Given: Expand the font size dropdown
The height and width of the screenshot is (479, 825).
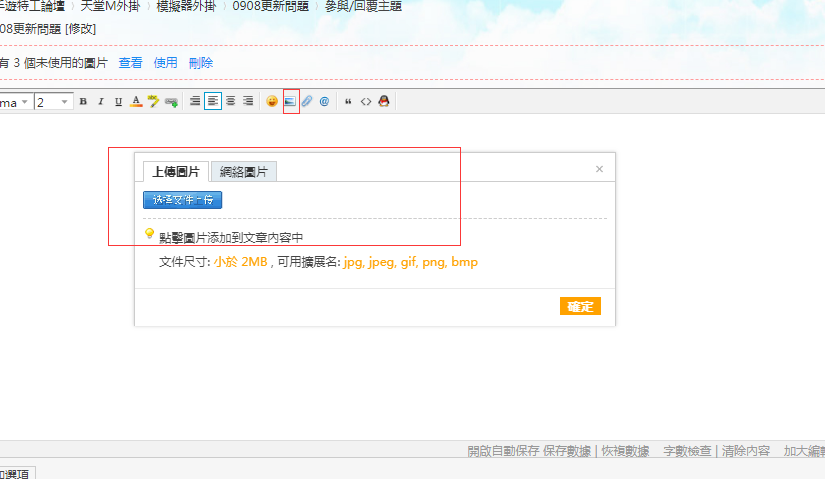Looking at the screenshot, I should pyautogui.click(x=65, y=101).
